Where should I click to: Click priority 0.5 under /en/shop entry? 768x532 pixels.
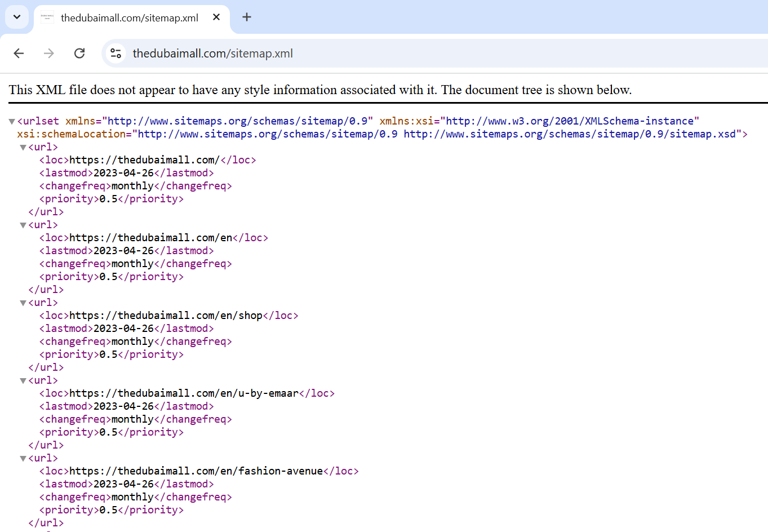[108, 354]
